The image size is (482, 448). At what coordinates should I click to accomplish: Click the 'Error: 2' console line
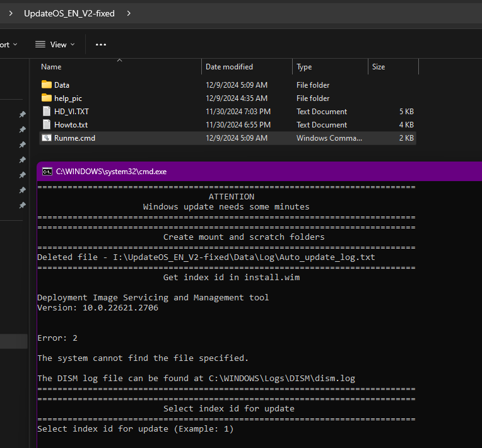coord(57,338)
